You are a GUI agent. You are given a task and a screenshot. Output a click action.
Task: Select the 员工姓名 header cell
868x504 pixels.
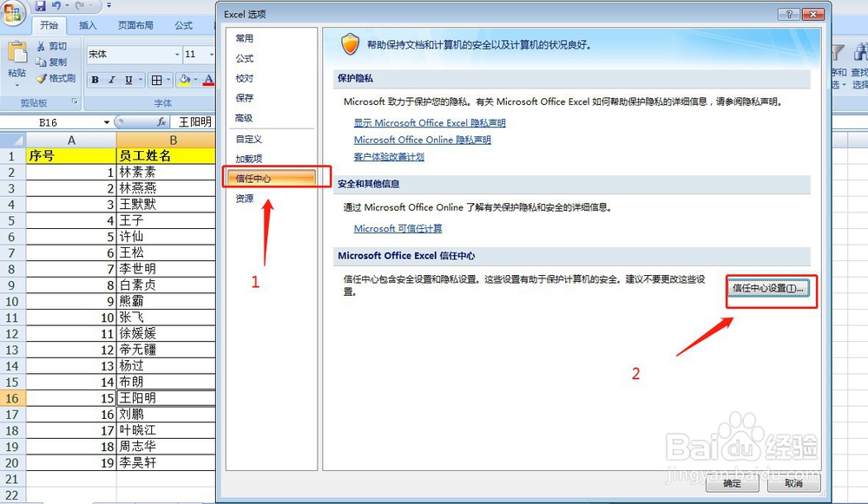(166, 156)
